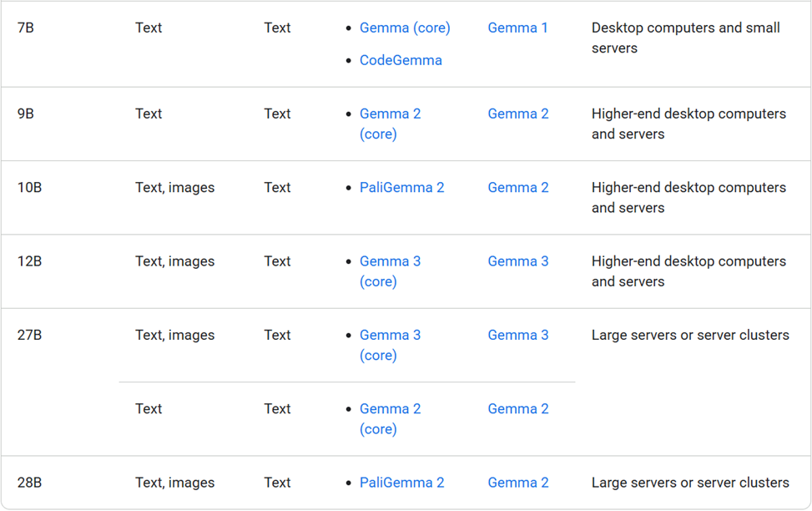The width and height of the screenshot is (812, 511).
Task: Open Gemma 2 generation link in 27B text-only row
Action: pos(518,409)
